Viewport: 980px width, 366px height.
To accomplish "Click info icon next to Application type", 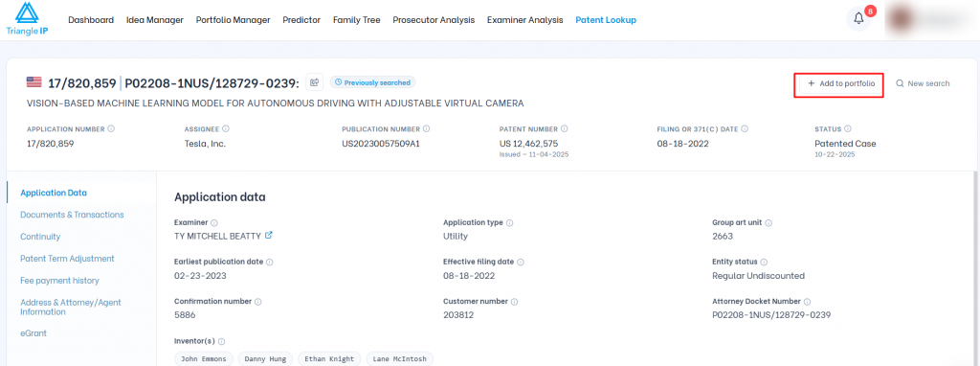I will tap(509, 222).
